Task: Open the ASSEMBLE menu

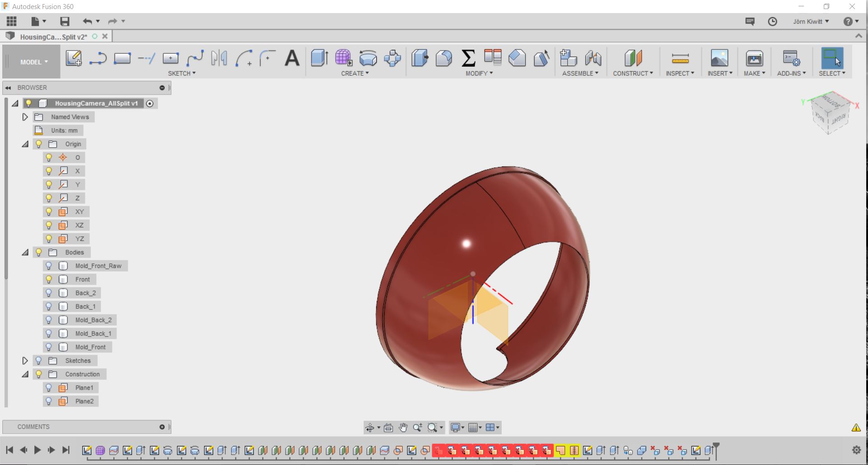Action: pyautogui.click(x=580, y=73)
